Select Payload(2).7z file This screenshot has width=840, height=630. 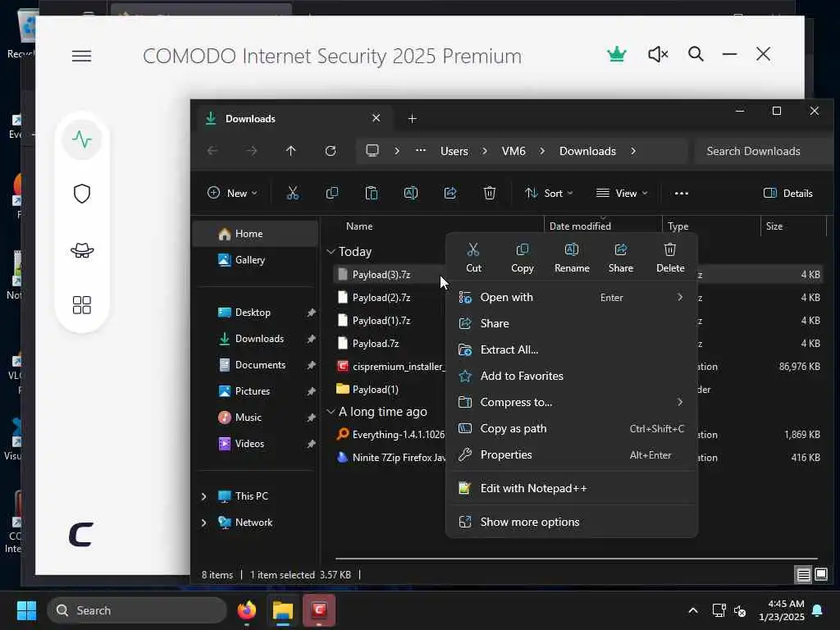(x=381, y=298)
